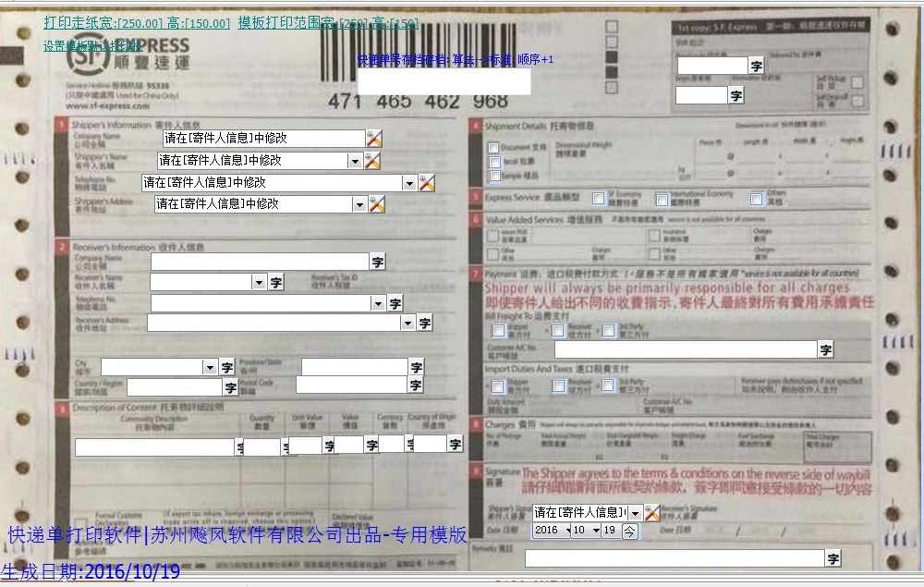This screenshot has width=924, height=587.
Task: Check Receiver under Bill Freight To
Action: coord(557,331)
